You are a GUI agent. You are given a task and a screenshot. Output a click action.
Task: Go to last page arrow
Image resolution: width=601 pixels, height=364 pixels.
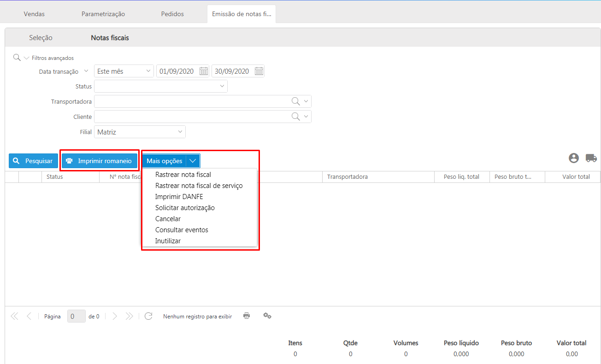130,316
